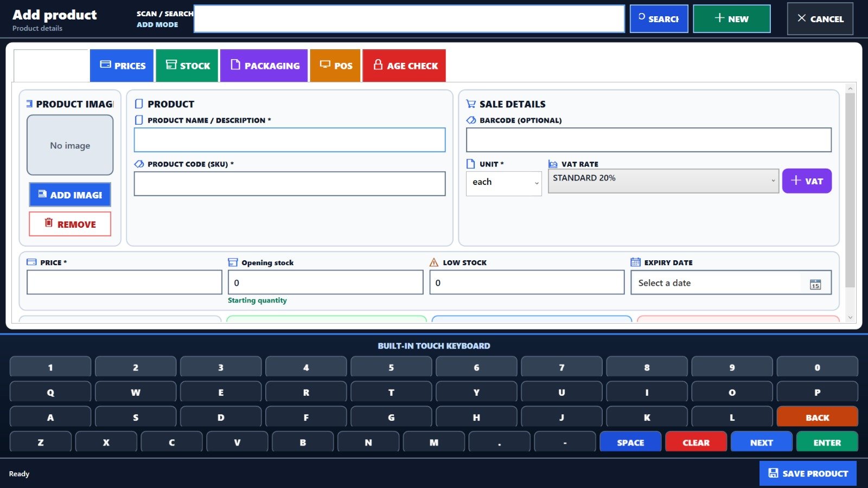The width and height of the screenshot is (868, 488).
Task: Focus the Product Name / Description field
Action: coord(290,140)
